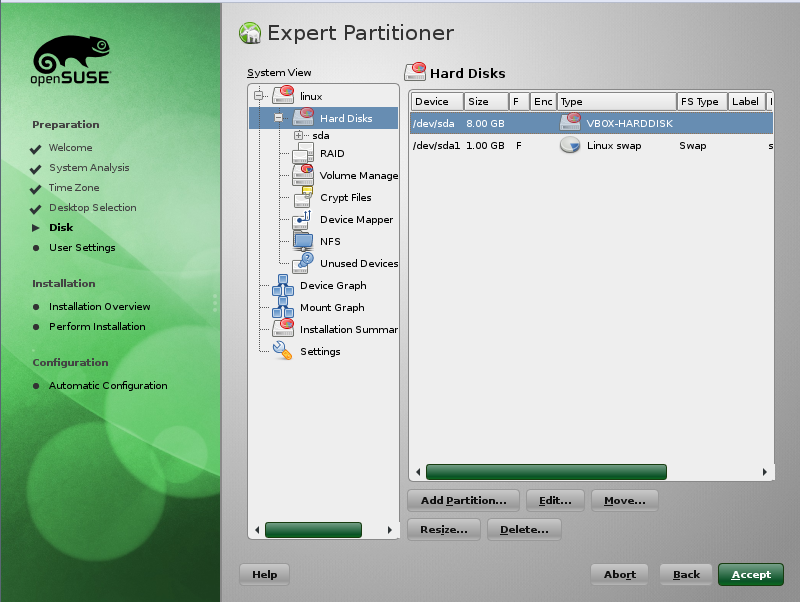
Task: Select the sda tree item
Action: coord(320,135)
